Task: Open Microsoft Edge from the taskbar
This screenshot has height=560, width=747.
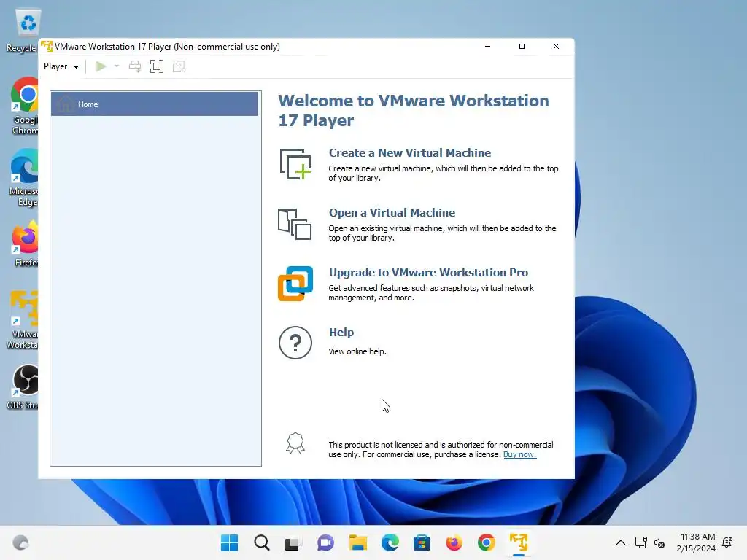Action: [390, 542]
